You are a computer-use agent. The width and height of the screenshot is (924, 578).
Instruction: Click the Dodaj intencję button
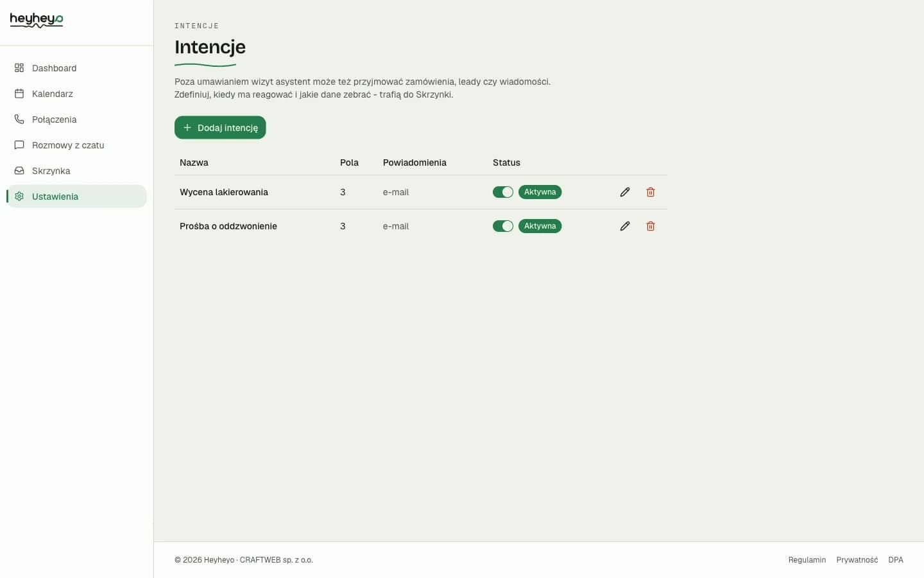tap(220, 128)
